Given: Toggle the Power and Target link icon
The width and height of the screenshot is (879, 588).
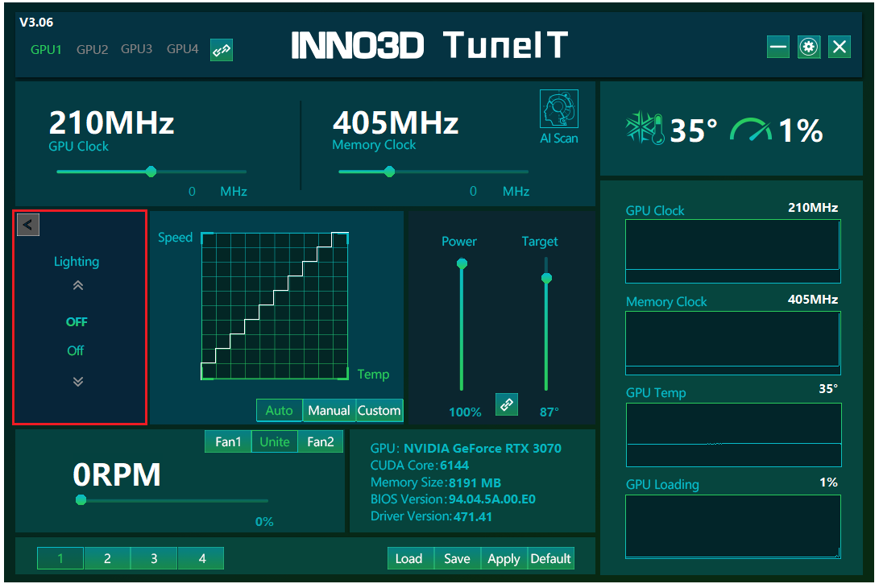Looking at the screenshot, I should pos(506,404).
